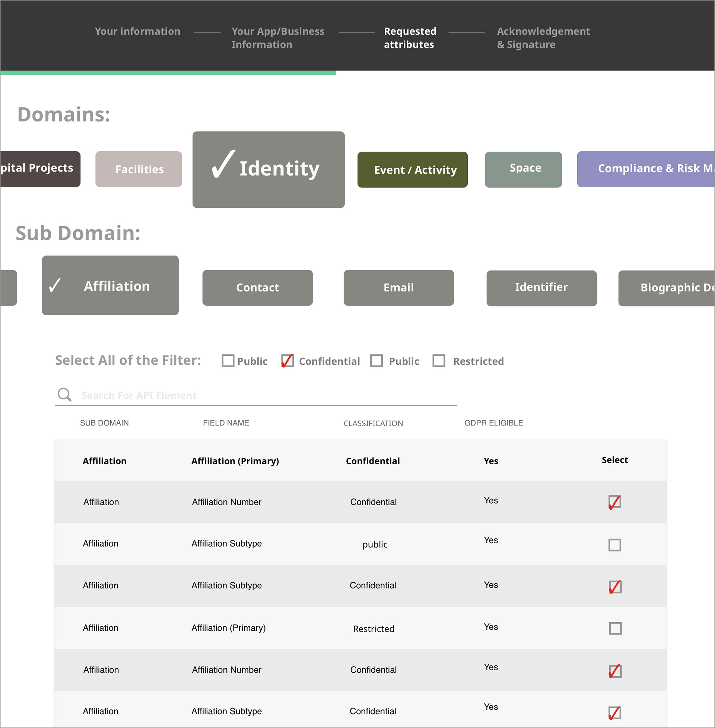Click the checkmark icon on Identity
This screenshot has height=728, width=715.
(223, 164)
